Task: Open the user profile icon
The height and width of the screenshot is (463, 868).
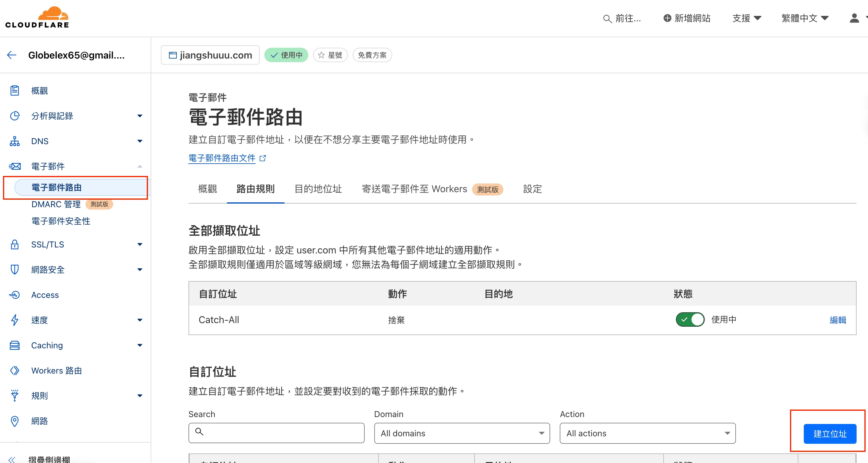Action: [854, 18]
